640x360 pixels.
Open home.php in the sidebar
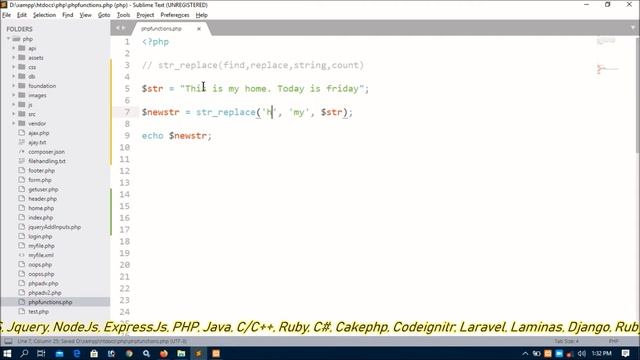click(41, 208)
